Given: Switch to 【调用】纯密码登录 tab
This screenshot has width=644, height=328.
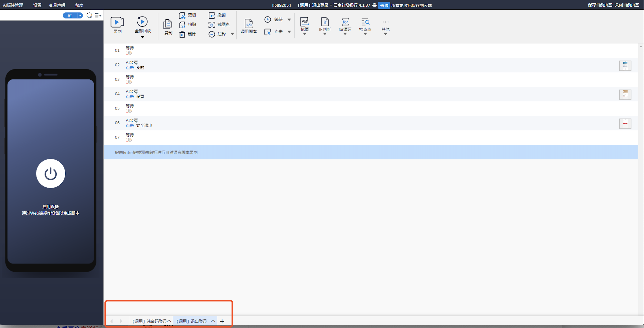Looking at the screenshot, I should click(x=149, y=321).
